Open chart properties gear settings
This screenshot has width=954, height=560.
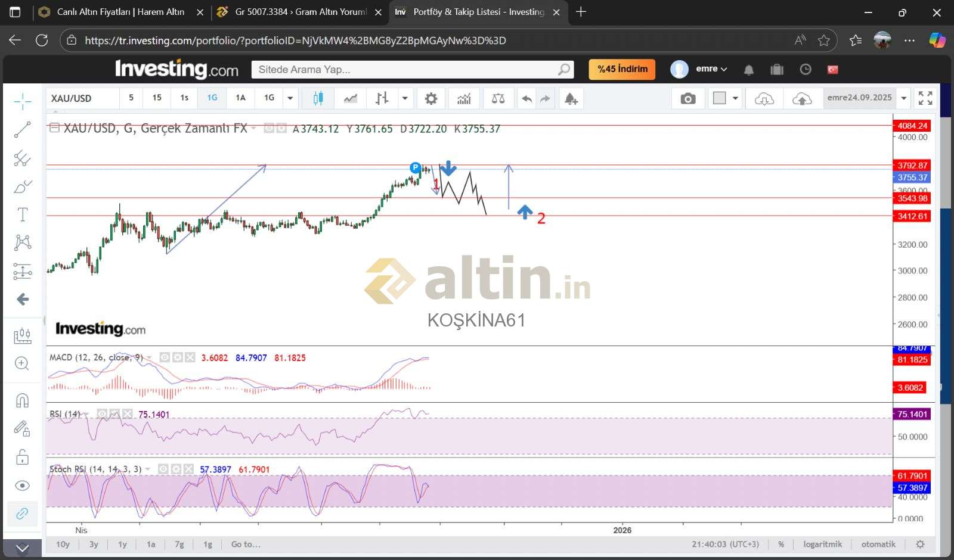[x=430, y=98]
